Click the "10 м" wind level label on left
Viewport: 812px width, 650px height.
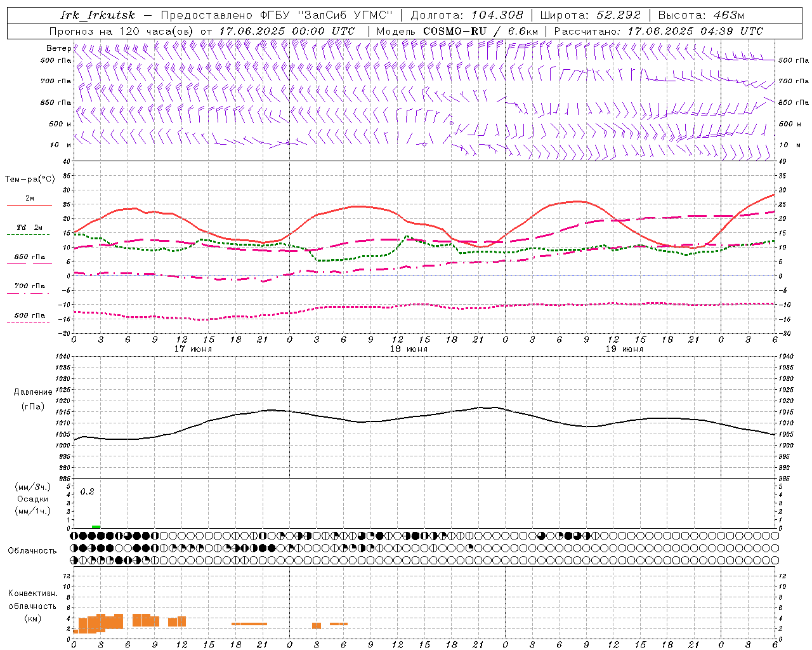(60, 145)
